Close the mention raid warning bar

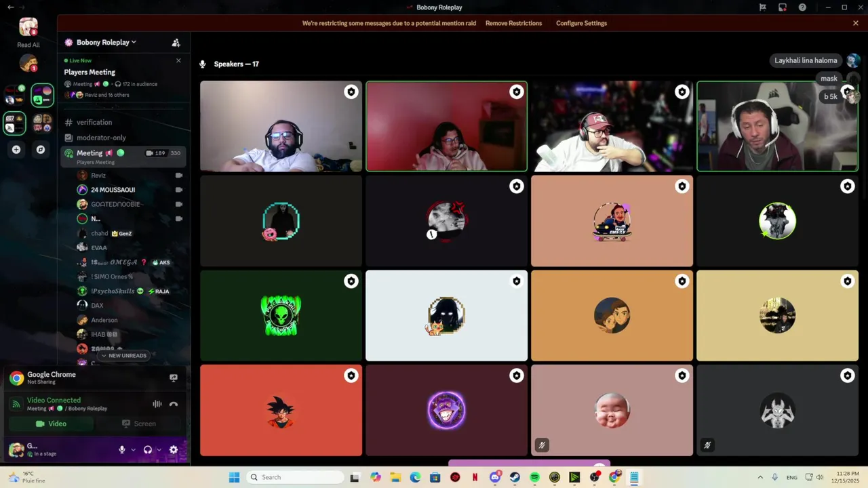click(x=856, y=23)
